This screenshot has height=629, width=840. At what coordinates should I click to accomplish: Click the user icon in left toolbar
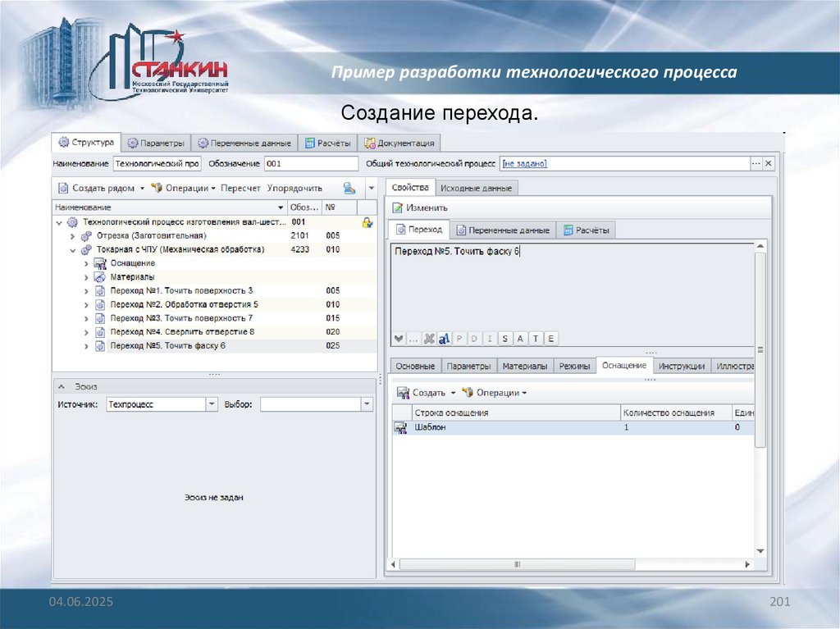[349, 188]
